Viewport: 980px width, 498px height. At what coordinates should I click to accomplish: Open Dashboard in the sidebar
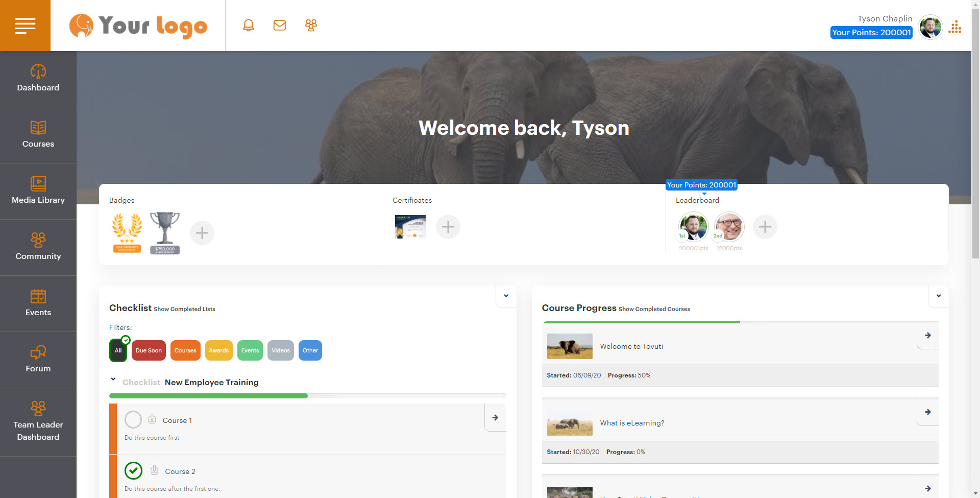point(38,79)
